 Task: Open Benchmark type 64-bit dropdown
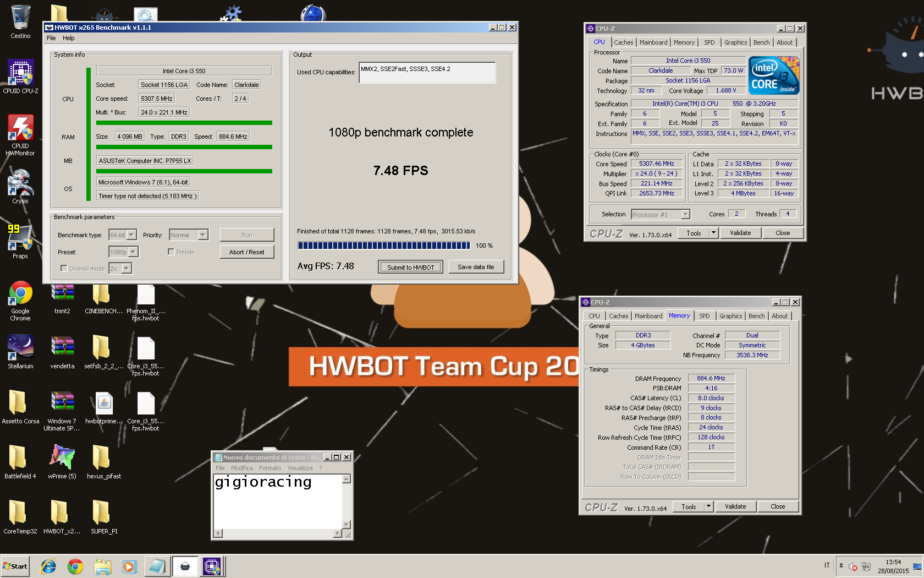pos(131,235)
